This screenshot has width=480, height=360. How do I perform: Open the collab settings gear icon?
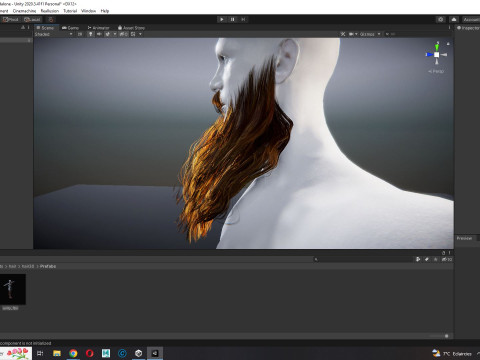pyautogui.click(x=441, y=19)
